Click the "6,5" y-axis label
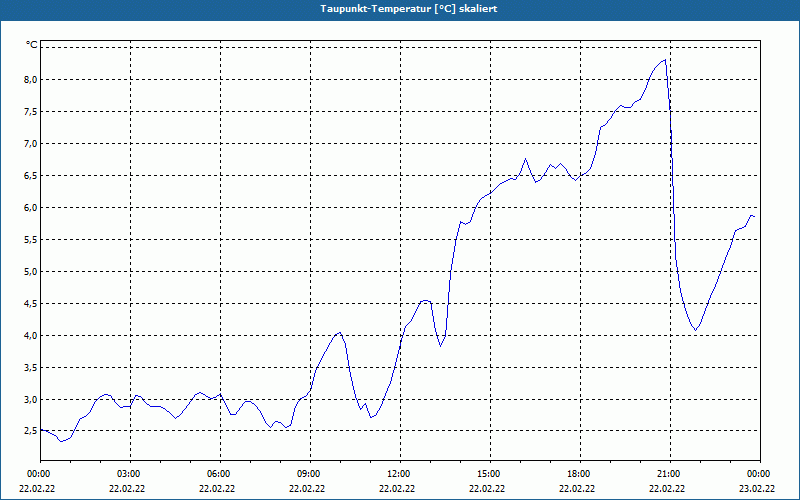The height and width of the screenshot is (500, 800). click(x=31, y=176)
